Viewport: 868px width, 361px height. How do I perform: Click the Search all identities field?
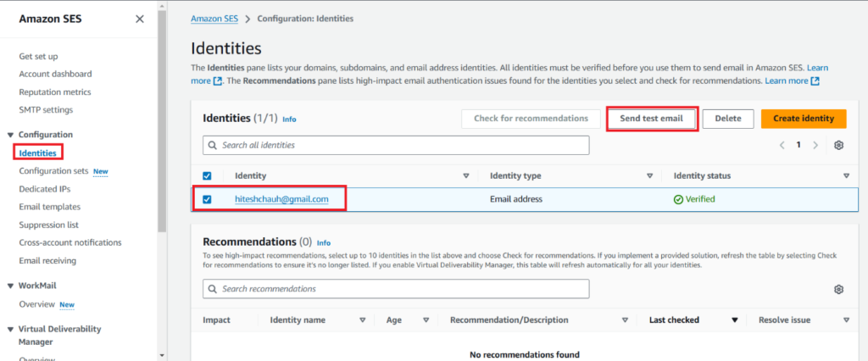coord(396,145)
